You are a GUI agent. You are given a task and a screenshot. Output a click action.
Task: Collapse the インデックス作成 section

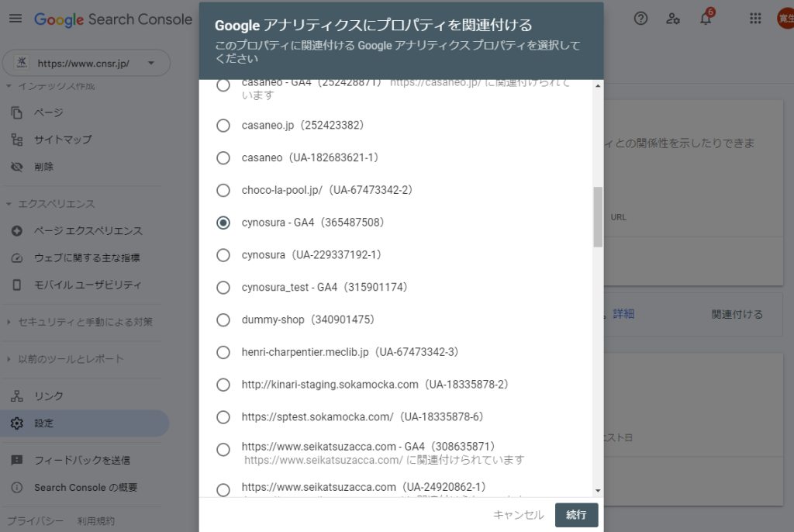click(x=9, y=86)
